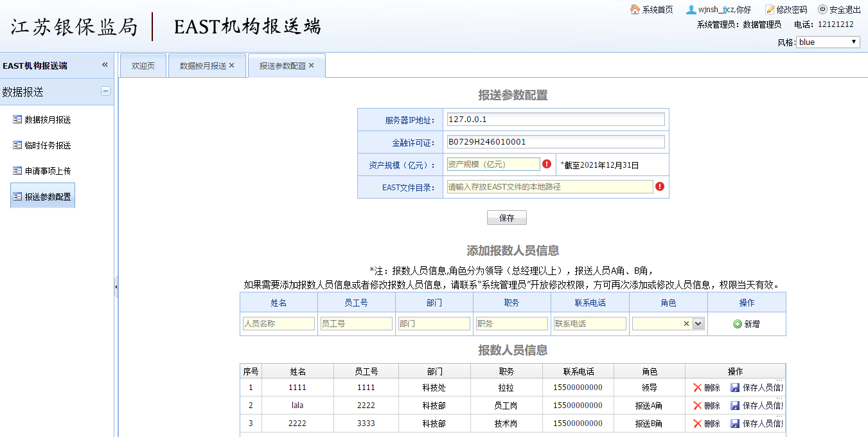Image resolution: width=868 pixels, height=437 pixels.
Task: Focus the 人员名称 input under 姓名
Action: tap(279, 324)
